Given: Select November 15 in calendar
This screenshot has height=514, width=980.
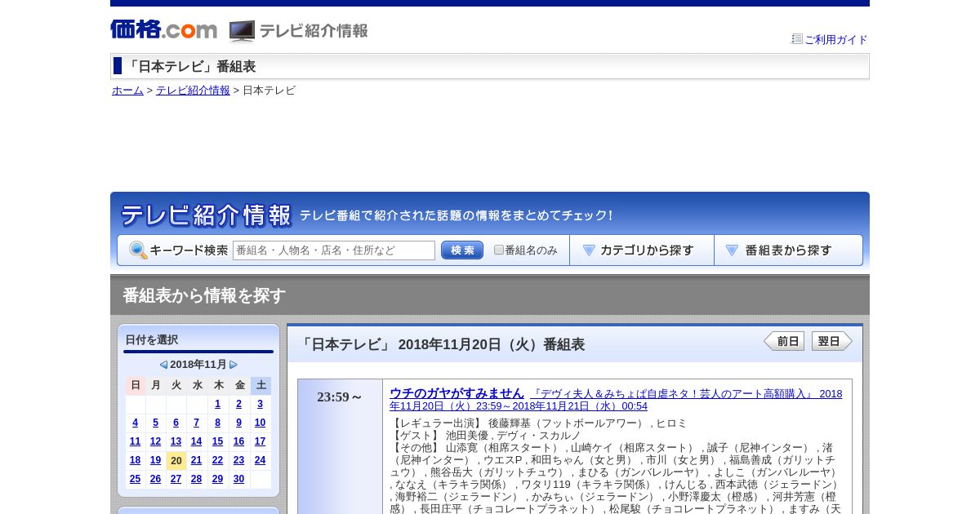Looking at the screenshot, I should click(x=218, y=441).
